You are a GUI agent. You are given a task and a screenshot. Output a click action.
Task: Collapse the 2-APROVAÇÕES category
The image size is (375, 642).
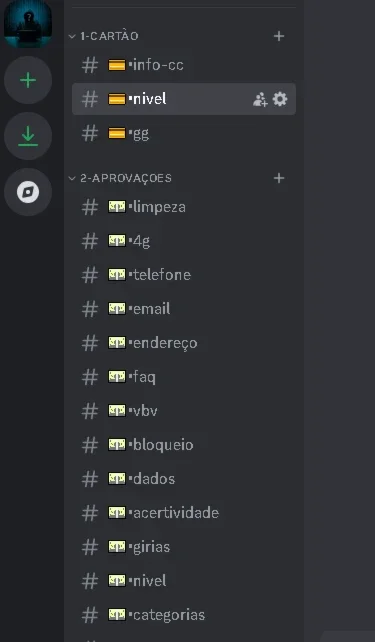(x=120, y=178)
